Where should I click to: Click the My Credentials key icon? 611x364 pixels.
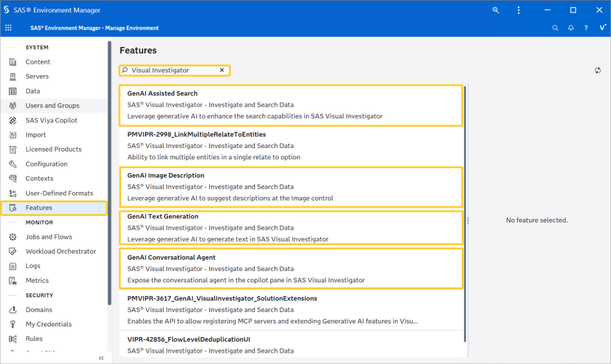pos(13,324)
